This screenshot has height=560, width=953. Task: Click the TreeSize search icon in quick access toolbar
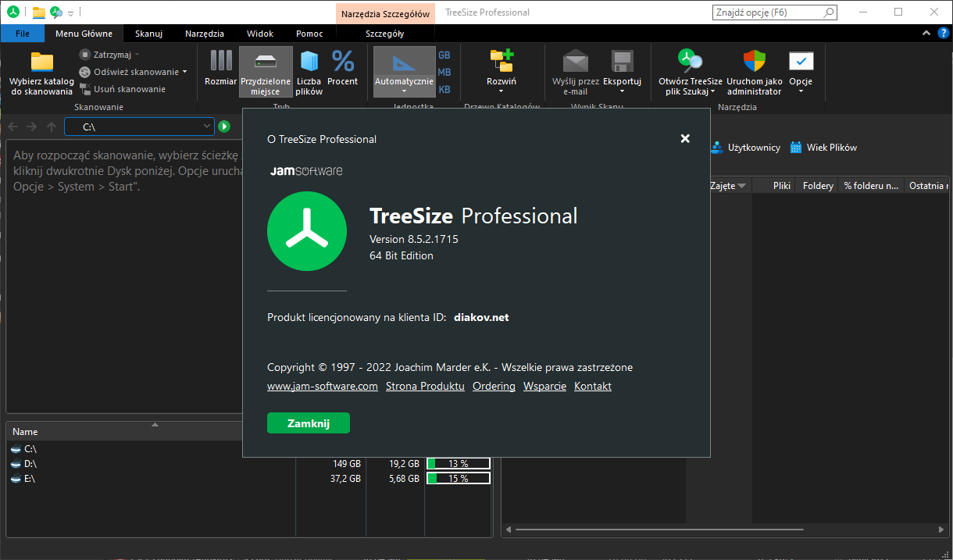click(56, 12)
